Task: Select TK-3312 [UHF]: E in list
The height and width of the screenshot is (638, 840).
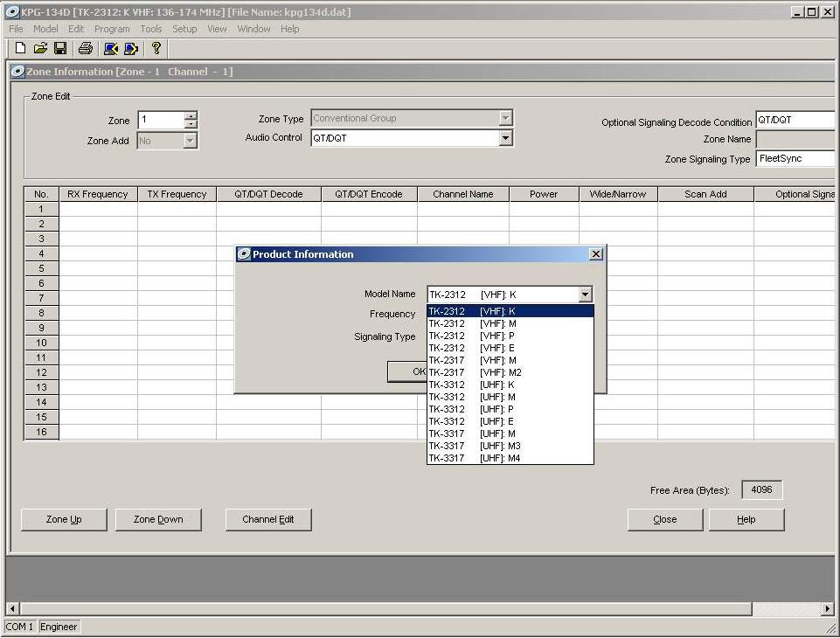Action: pyautogui.click(x=510, y=421)
